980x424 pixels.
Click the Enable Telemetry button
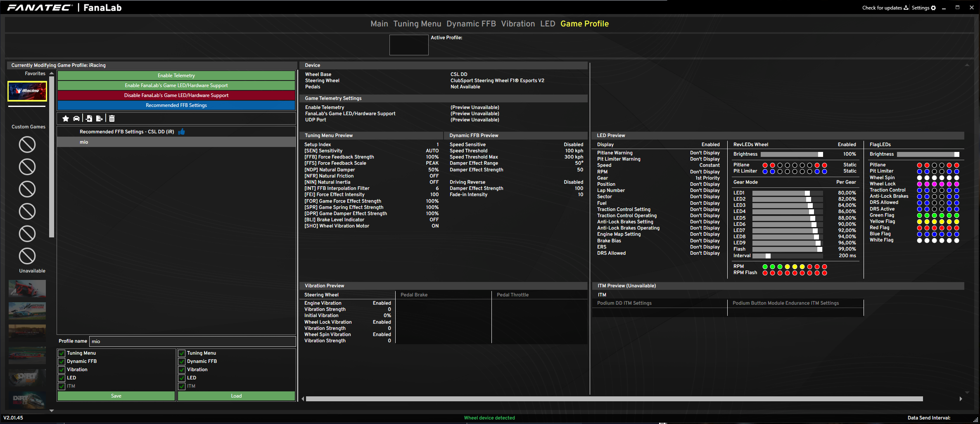[176, 76]
